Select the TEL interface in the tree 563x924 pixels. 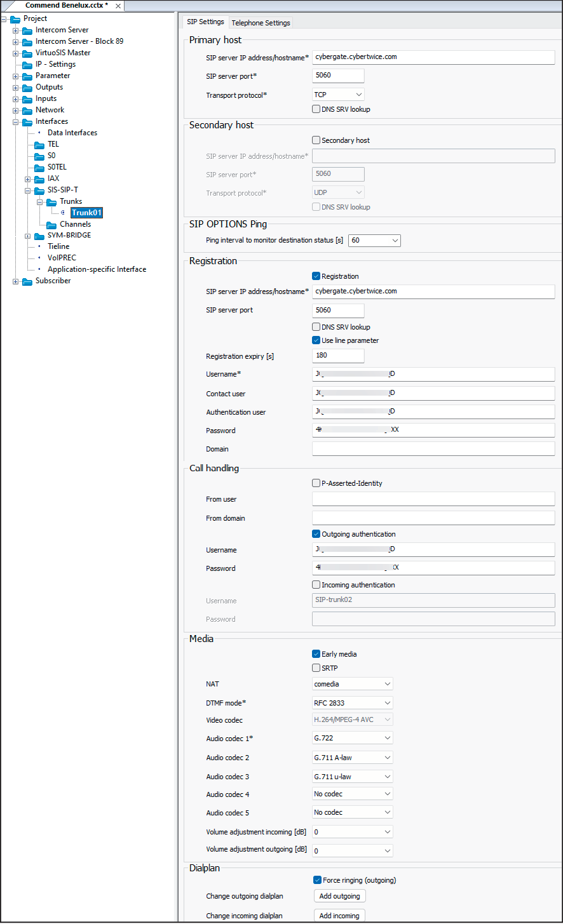point(54,144)
